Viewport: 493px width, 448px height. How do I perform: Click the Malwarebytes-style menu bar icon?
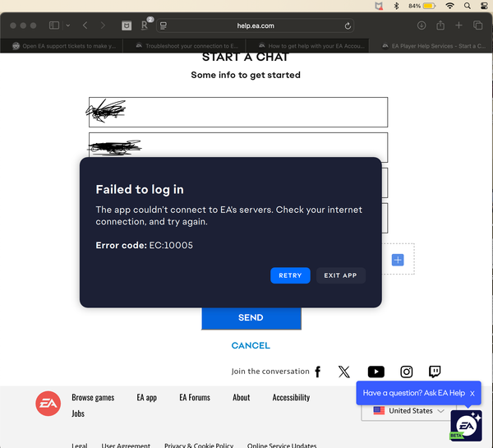(x=379, y=6)
